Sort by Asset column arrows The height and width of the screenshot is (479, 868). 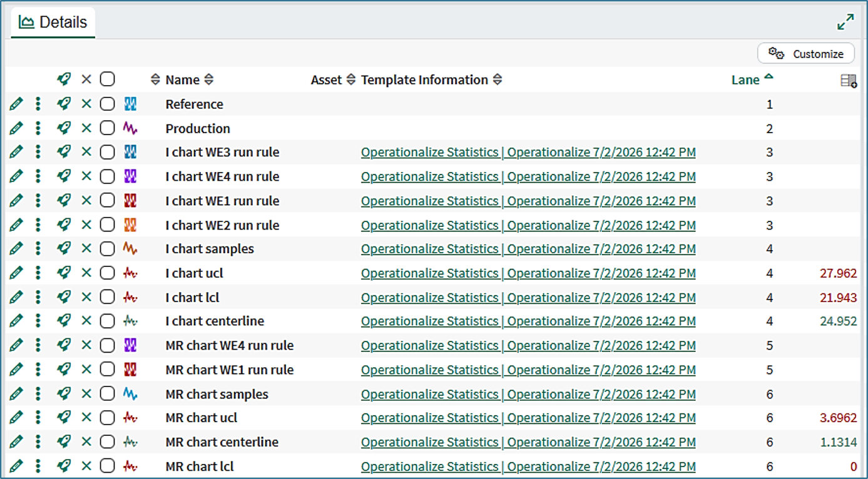[x=351, y=80]
